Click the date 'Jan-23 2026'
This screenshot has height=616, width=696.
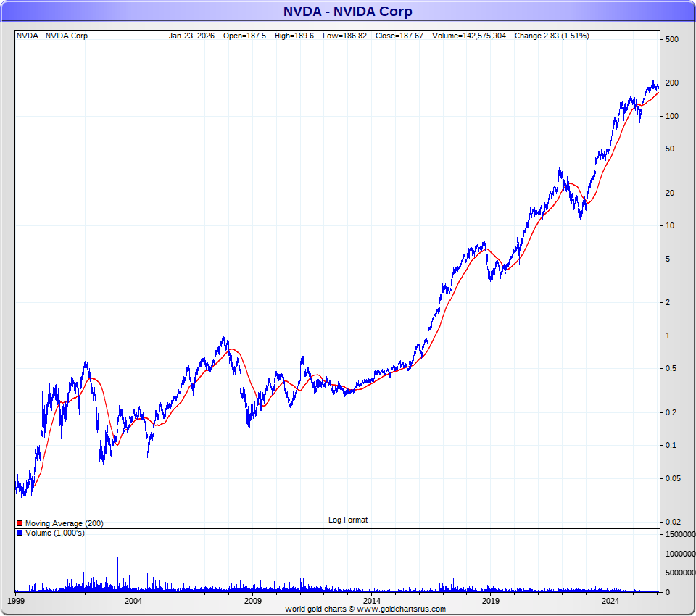coord(191,36)
